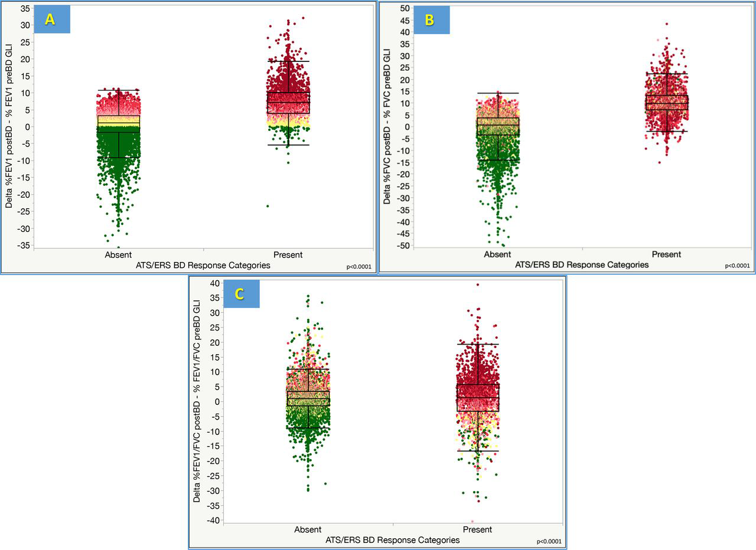This screenshot has height=550, width=756.
Task: Click the blue panel label C
Action: [240, 294]
